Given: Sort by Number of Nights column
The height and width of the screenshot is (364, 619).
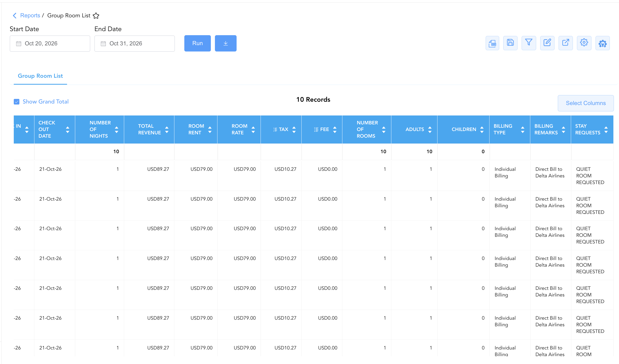Looking at the screenshot, I should tap(117, 129).
